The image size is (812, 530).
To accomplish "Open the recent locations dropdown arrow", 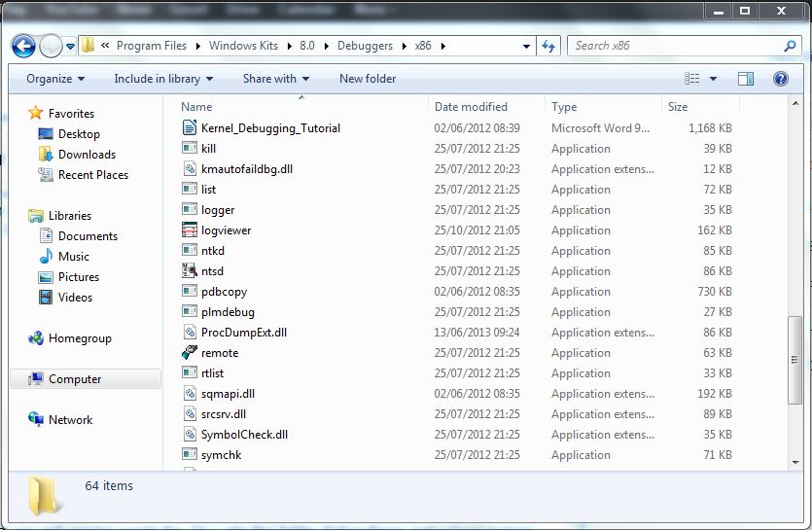I will [x=71, y=47].
